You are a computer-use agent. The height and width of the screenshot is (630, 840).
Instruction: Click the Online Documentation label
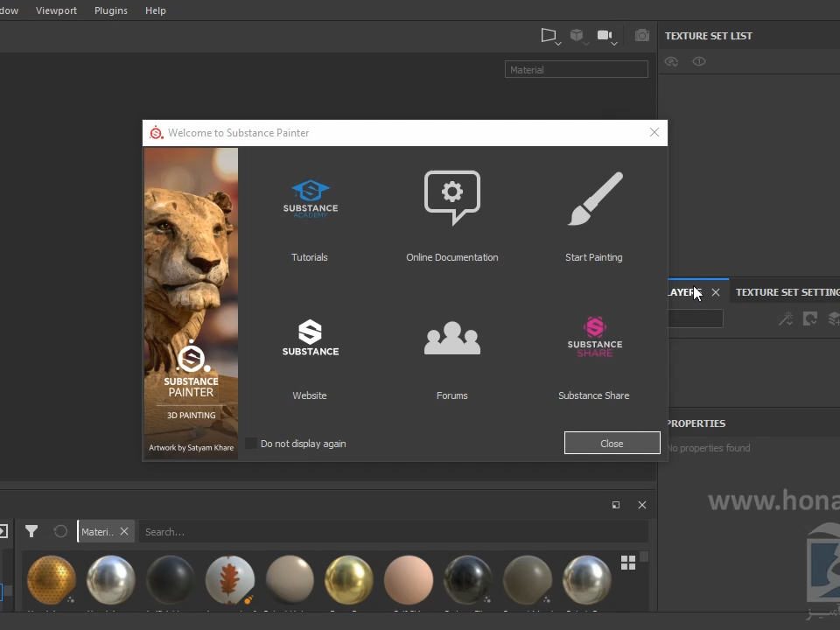point(452,257)
